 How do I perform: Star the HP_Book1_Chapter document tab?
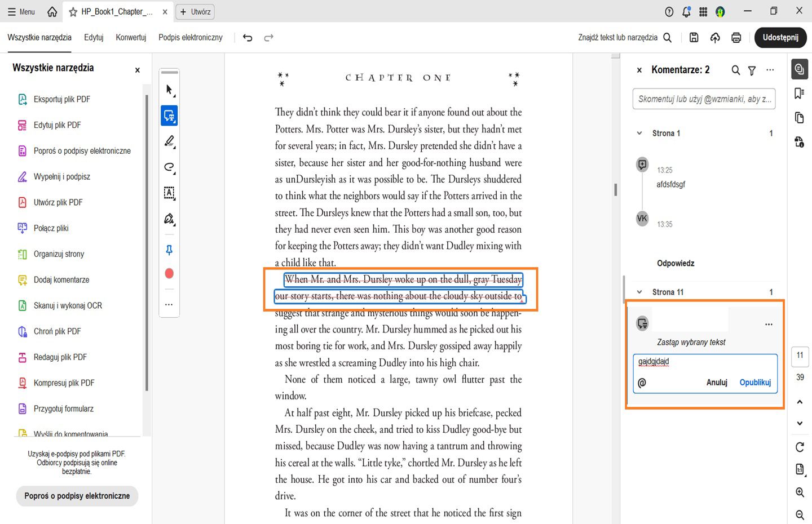(x=73, y=12)
